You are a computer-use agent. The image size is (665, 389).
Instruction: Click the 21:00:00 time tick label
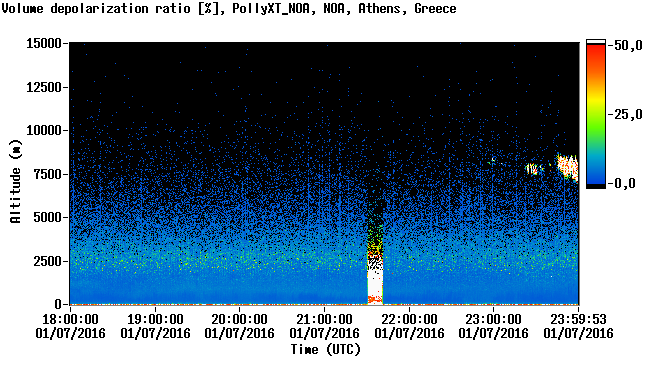click(x=324, y=319)
